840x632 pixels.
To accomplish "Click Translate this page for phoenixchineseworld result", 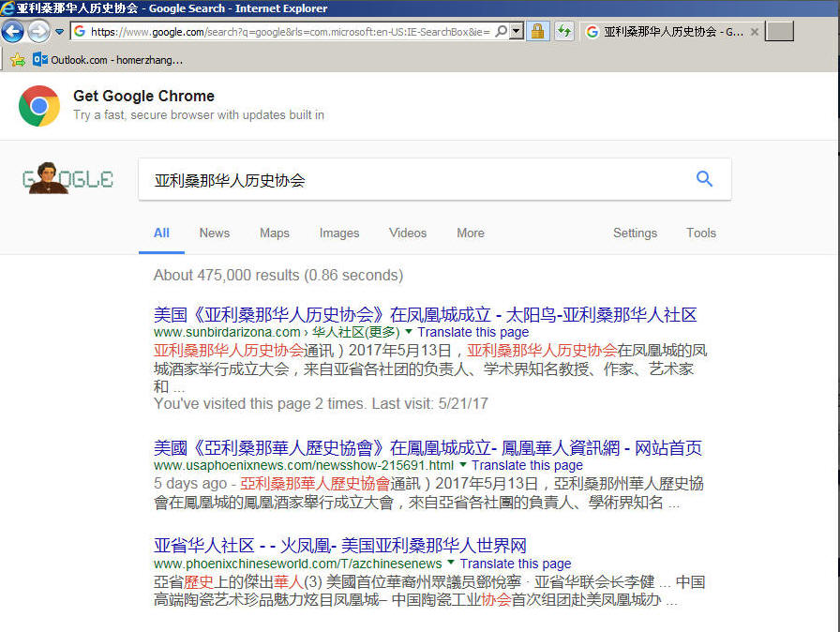I will click(x=516, y=564).
